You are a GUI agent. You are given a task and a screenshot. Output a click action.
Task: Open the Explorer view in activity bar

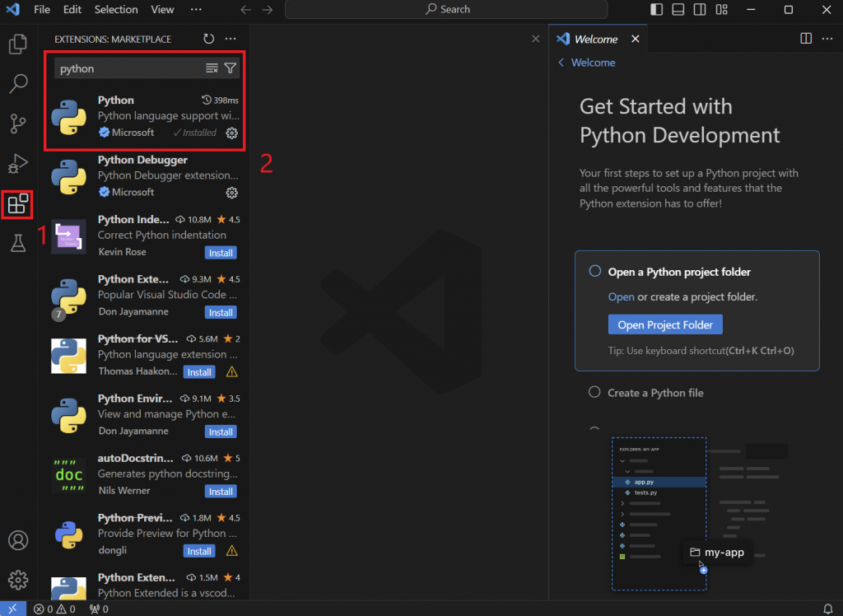tap(18, 44)
